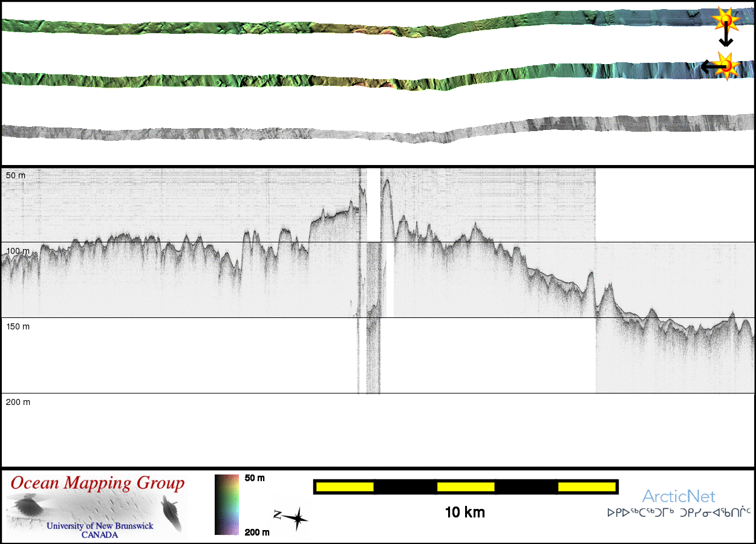
Task: Click the left-pointing black arrow
Action: click(x=710, y=66)
